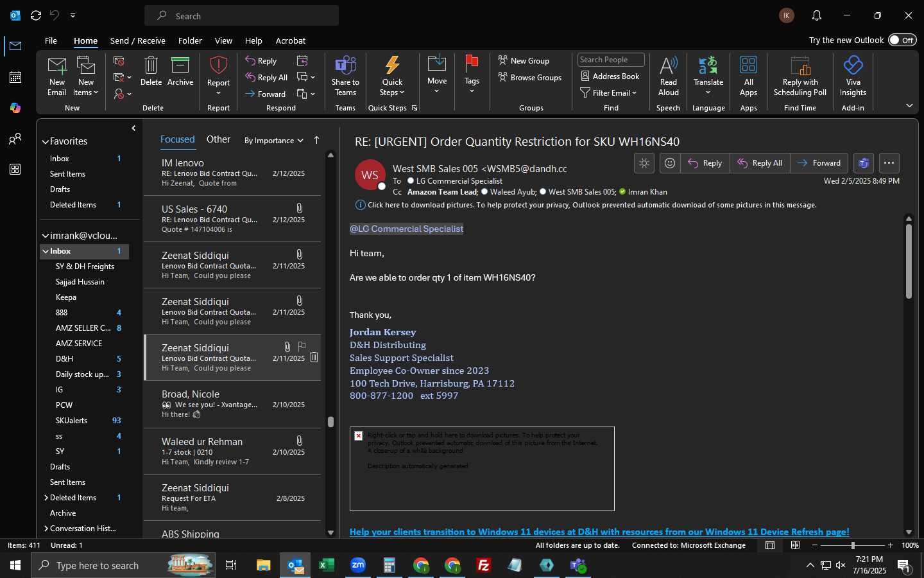Click Ignore conversation icon in Delete group
The height and width of the screenshot is (578, 924).
pos(119,61)
